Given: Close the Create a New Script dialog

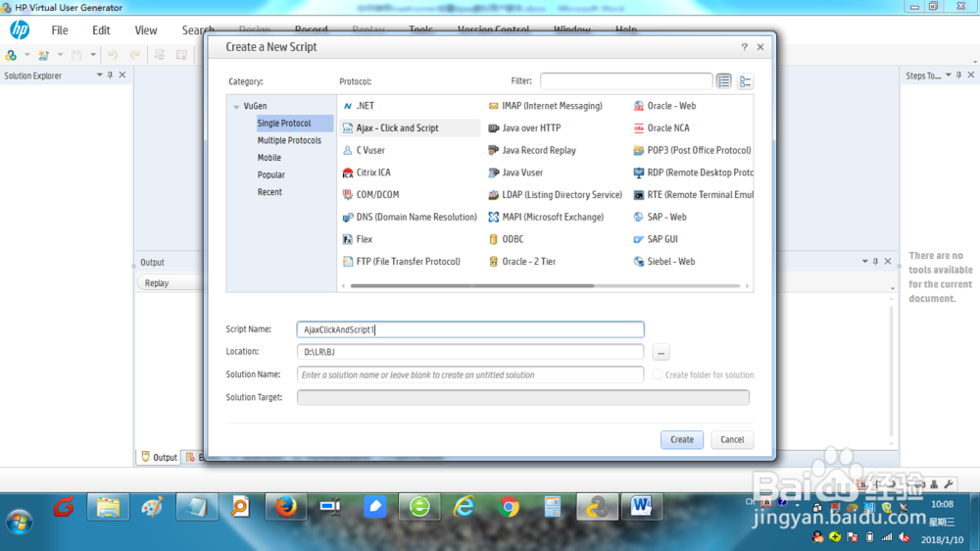Looking at the screenshot, I should 760,47.
